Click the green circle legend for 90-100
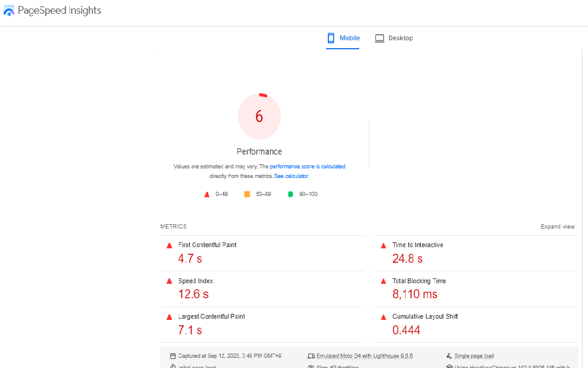The height and width of the screenshot is (368, 588). click(289, 194)
